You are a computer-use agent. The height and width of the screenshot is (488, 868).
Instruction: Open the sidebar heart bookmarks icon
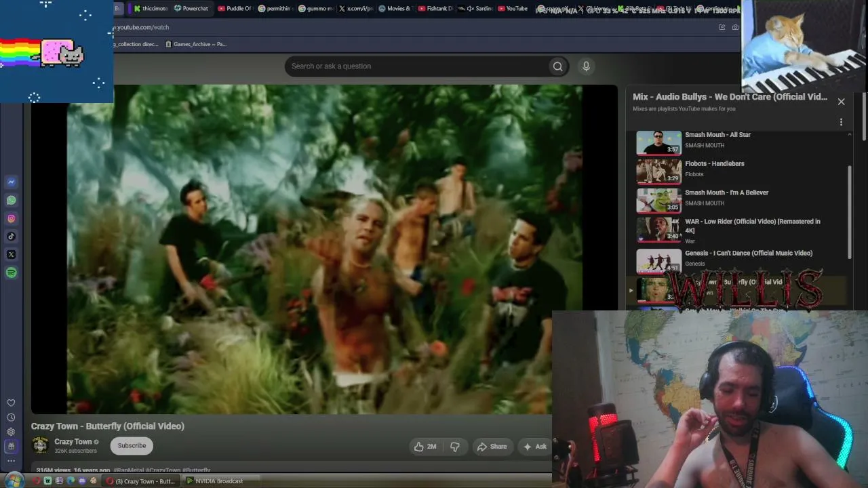coord(11,403)
